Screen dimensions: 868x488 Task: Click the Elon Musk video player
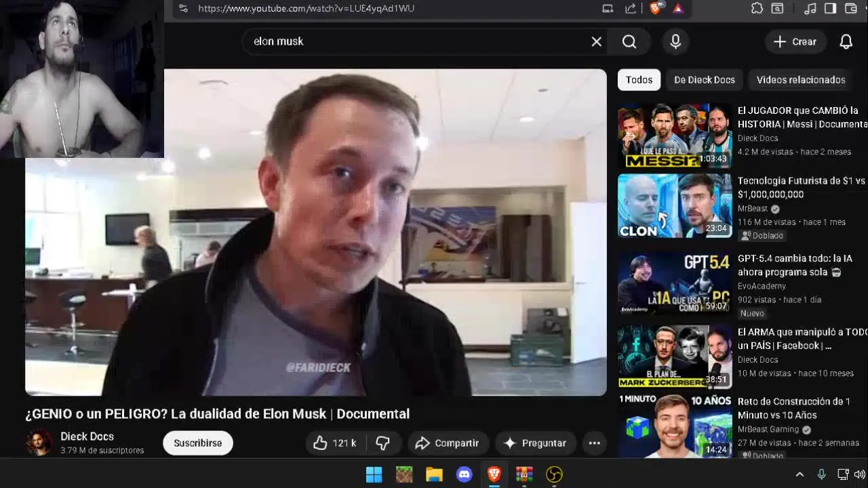tap(316, 232)
